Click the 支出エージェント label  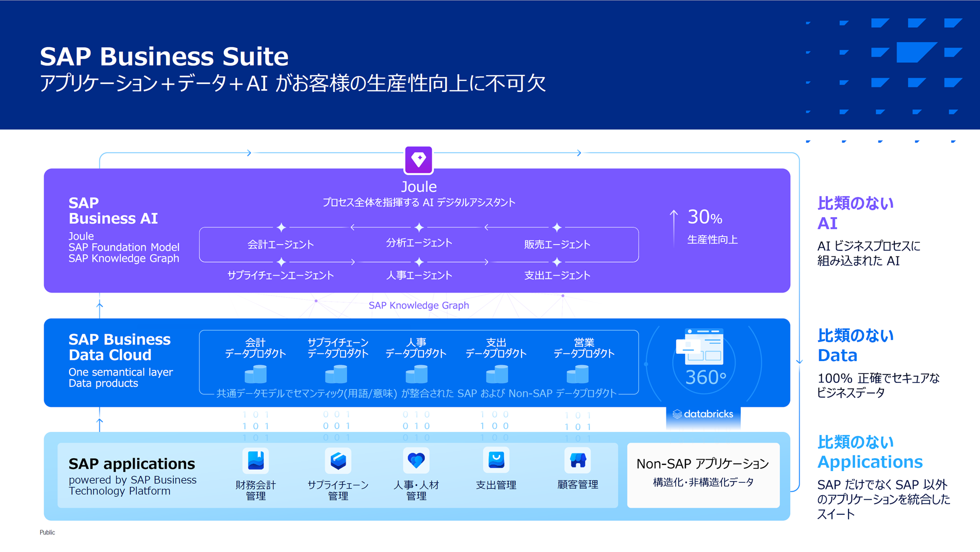[557, 275]
